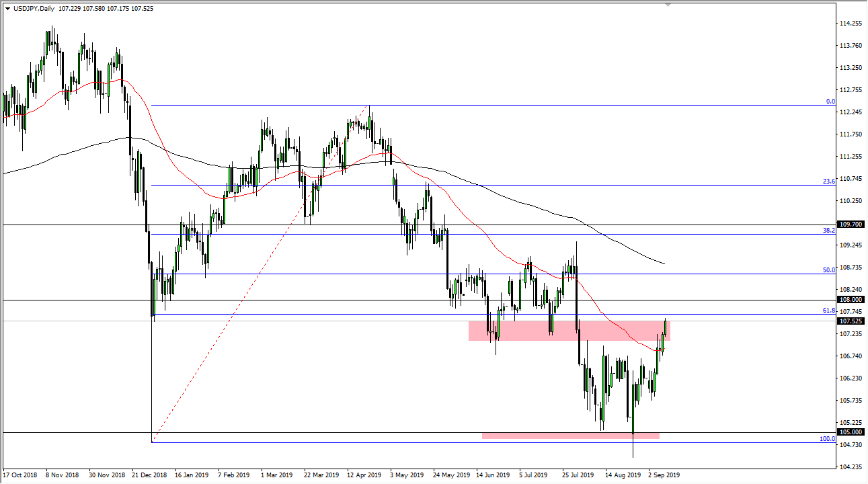Select the lower pink support rectangle near 105.000

[570, 436]
